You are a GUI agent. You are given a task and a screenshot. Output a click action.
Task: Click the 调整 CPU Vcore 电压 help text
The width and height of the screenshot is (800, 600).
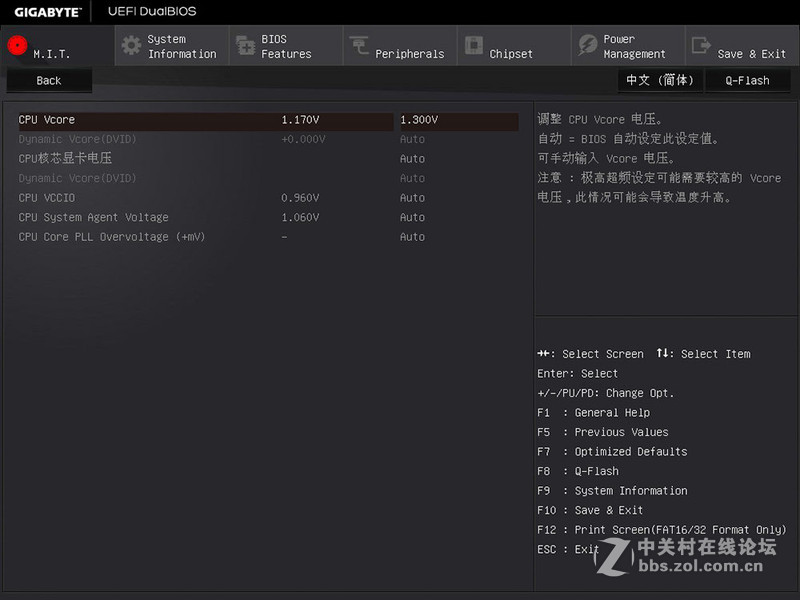click(600, 119)
